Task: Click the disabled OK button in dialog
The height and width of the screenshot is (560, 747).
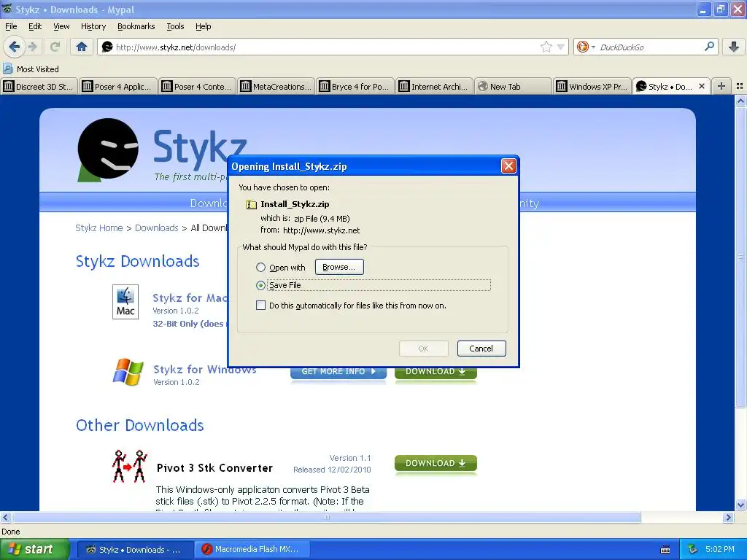Action: coord(423,348)
